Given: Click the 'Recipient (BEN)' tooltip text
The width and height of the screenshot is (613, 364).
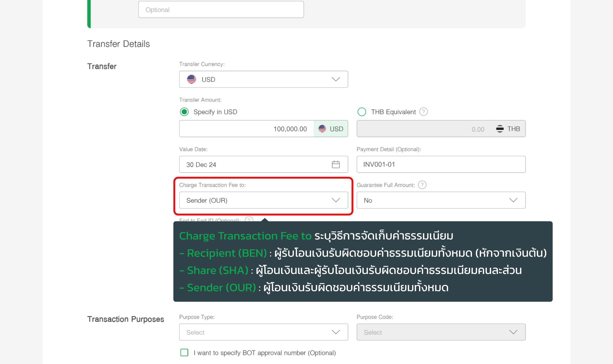Looking at the screenshot, I should pos(227,253).
